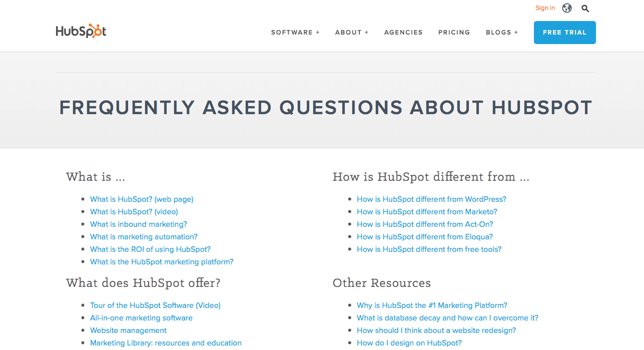Screen dimensions: 644x350
Task: Compare HubSpot with free tools
Action: point(429,249)
